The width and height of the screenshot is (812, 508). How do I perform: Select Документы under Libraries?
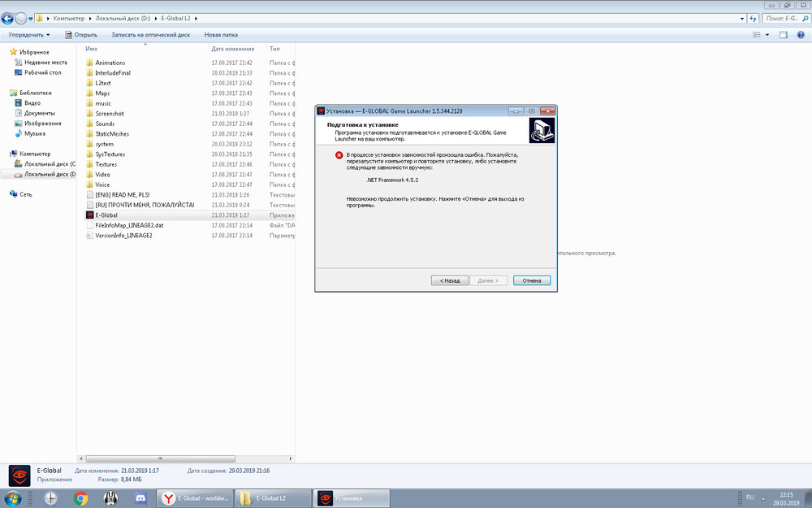pyautogui.click(x=40, y=113)
